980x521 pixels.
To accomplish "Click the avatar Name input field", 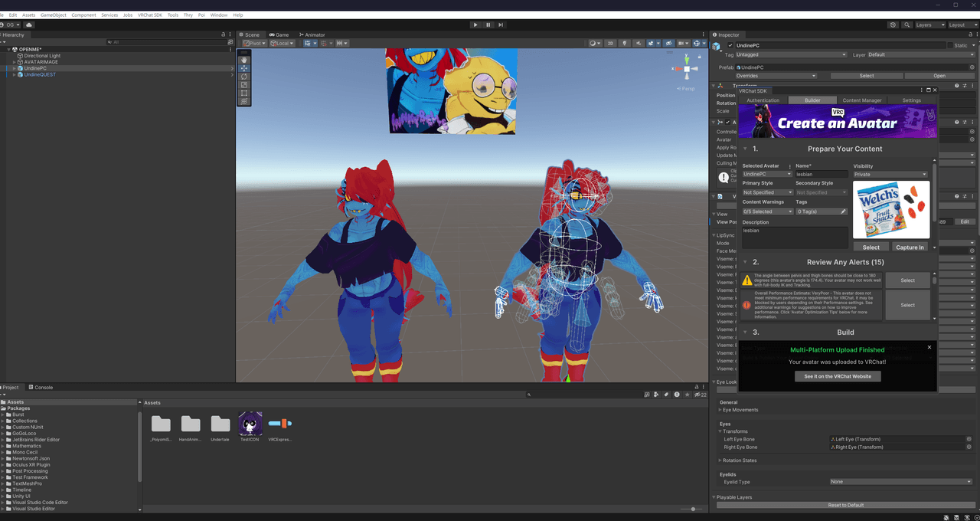I will coord(822,175).
